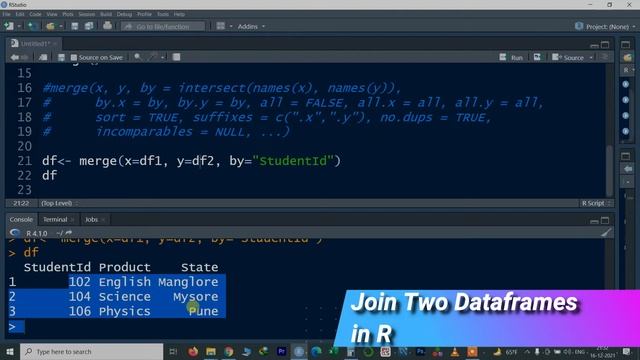Open VLC media player from the taskbar
The image size is (640, 360).
coord(455,351)
